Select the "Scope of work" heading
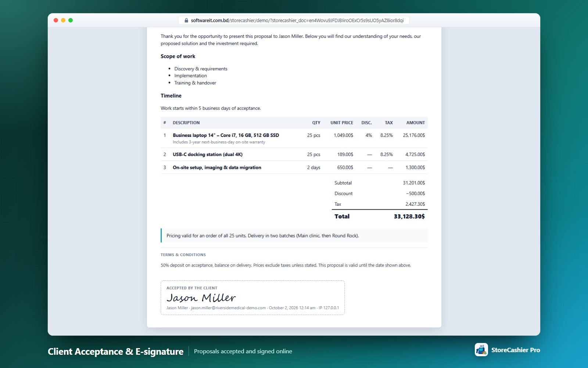The height and width of the screenshot is (368, 588). pos(178,56)
